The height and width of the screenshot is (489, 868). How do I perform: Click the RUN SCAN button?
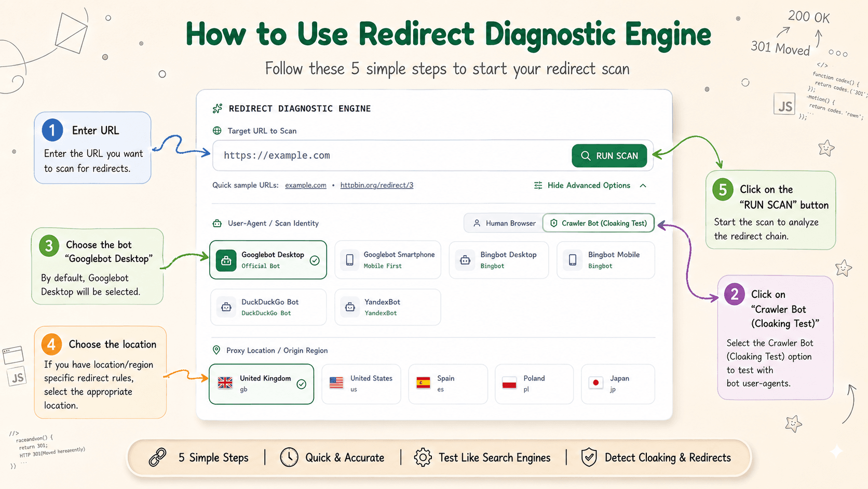tap(609, 156)
